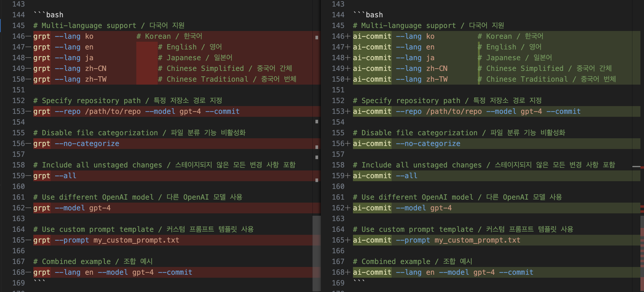Viewport: 644px width, 292px height.
Task: Click closing code fence on line 169, right pane
Action: point(359,282)
